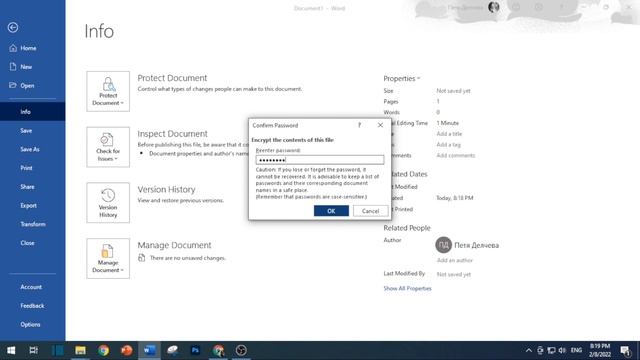Open Show All Properties link

click(407, 289)
